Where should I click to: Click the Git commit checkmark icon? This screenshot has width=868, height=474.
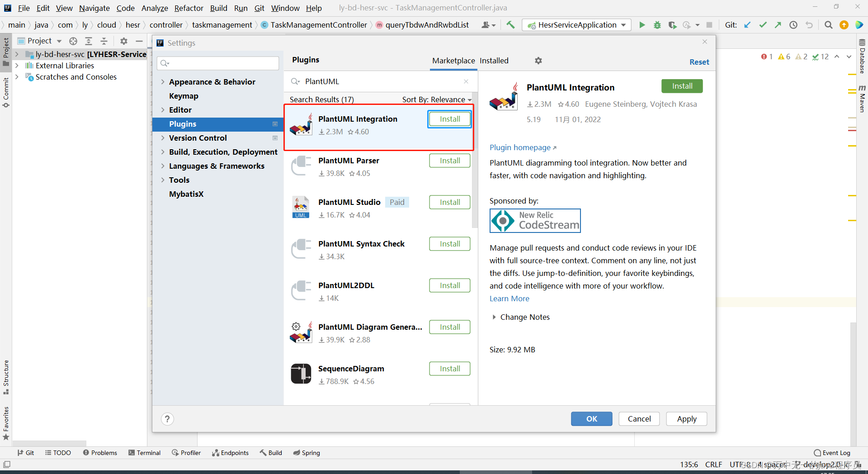coord(763,25)
